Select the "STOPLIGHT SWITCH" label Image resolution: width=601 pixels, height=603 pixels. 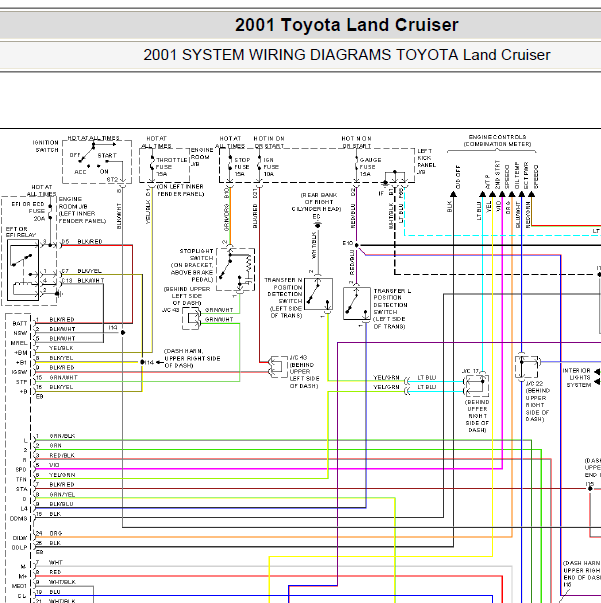pos(196,254)
